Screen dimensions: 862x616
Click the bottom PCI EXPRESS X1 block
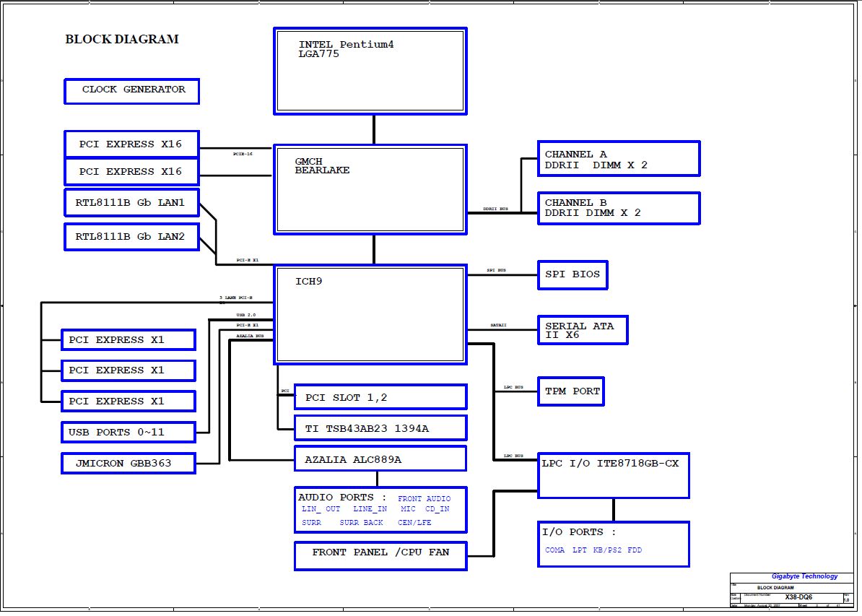tap(129, 402)
